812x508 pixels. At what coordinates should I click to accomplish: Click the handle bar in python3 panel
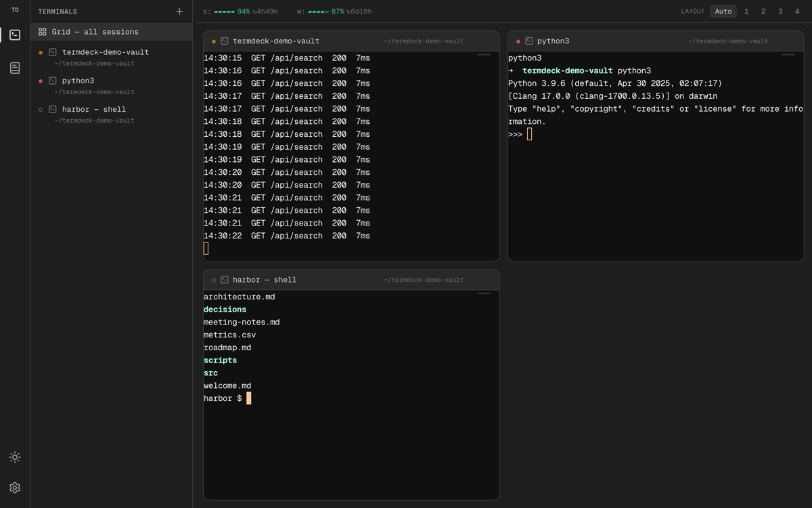tap(788, 55)
